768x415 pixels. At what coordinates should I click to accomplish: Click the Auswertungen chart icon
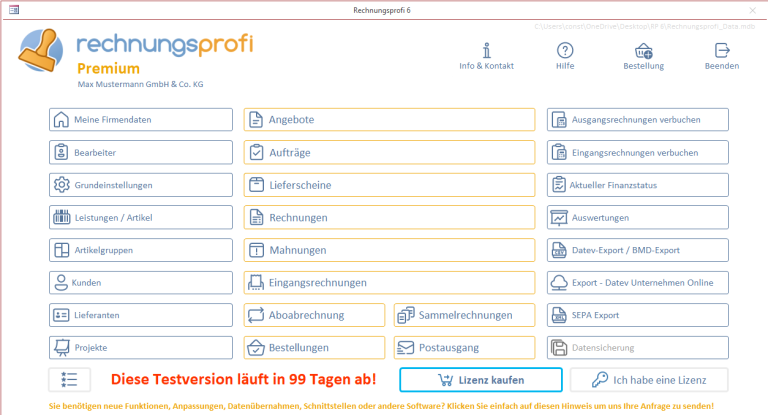point(559,217)
